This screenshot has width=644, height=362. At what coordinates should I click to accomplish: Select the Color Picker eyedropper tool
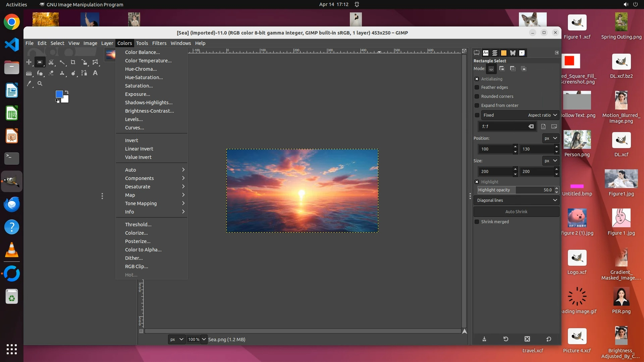(29, 83)
